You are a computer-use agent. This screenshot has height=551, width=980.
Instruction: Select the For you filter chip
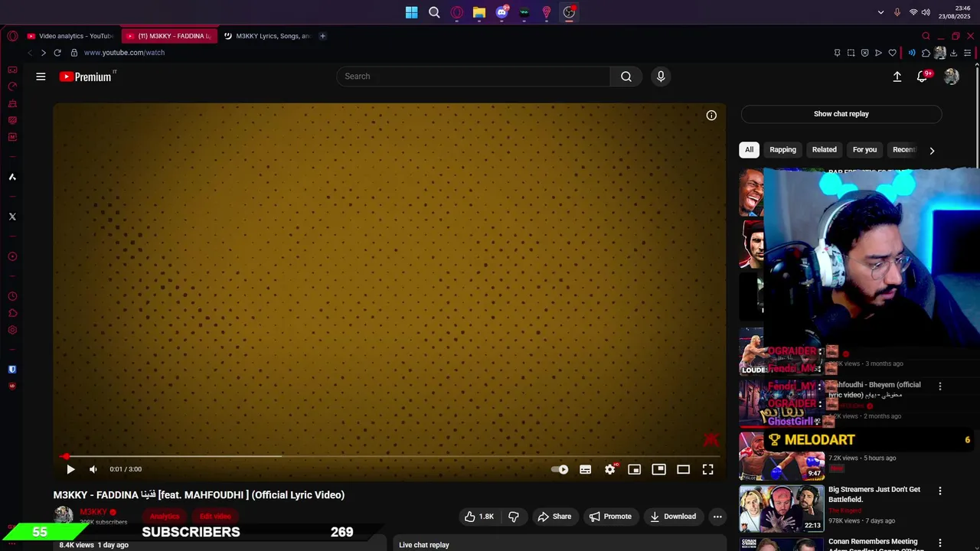864,150
